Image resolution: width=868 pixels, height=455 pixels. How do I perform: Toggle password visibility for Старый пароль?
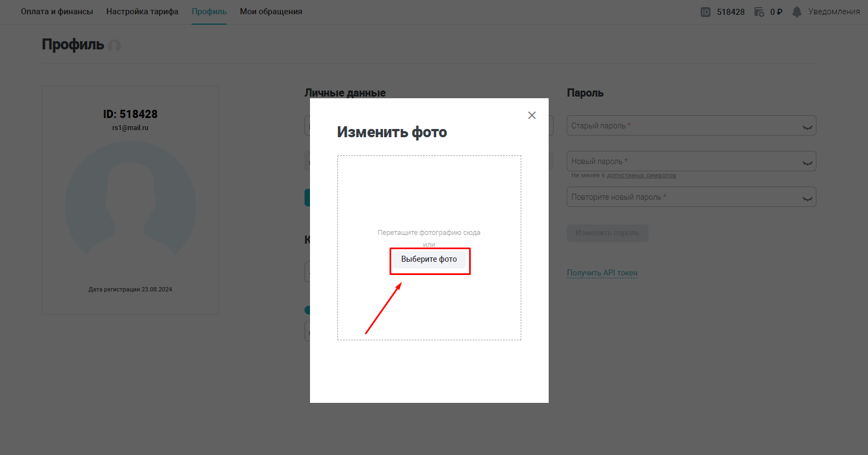(x=807, y=127)
